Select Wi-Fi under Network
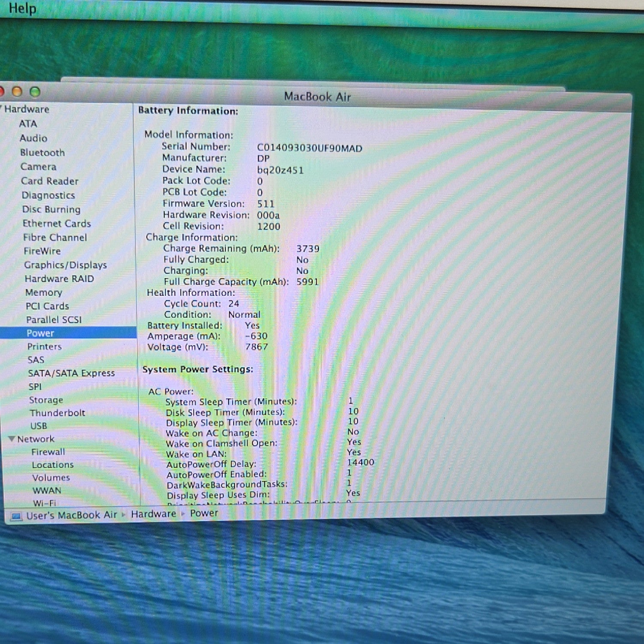 (x=45, y=503)
